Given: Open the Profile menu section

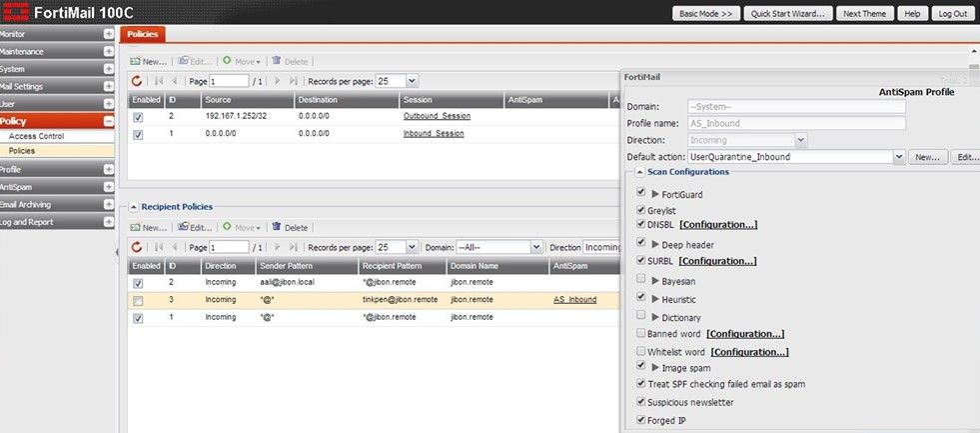Looking at the screenshot, I should [x=57, y=170].
